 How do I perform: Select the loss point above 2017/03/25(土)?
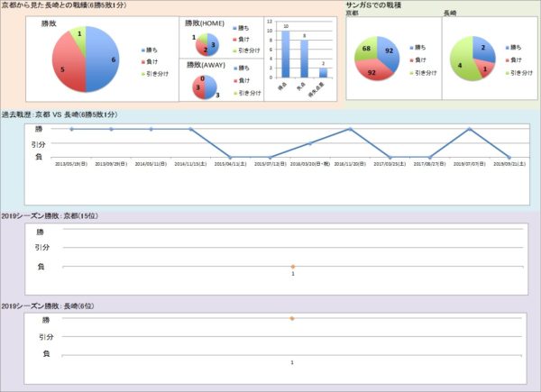click(x=390, y=157)
